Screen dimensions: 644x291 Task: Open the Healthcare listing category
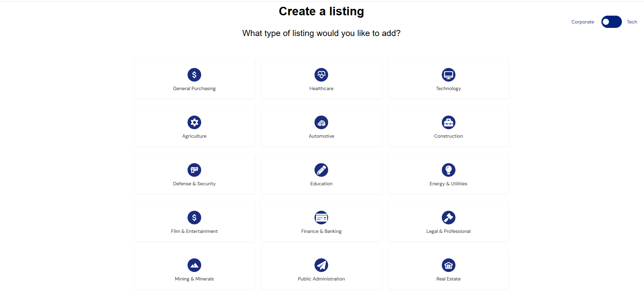coord(321,78)
